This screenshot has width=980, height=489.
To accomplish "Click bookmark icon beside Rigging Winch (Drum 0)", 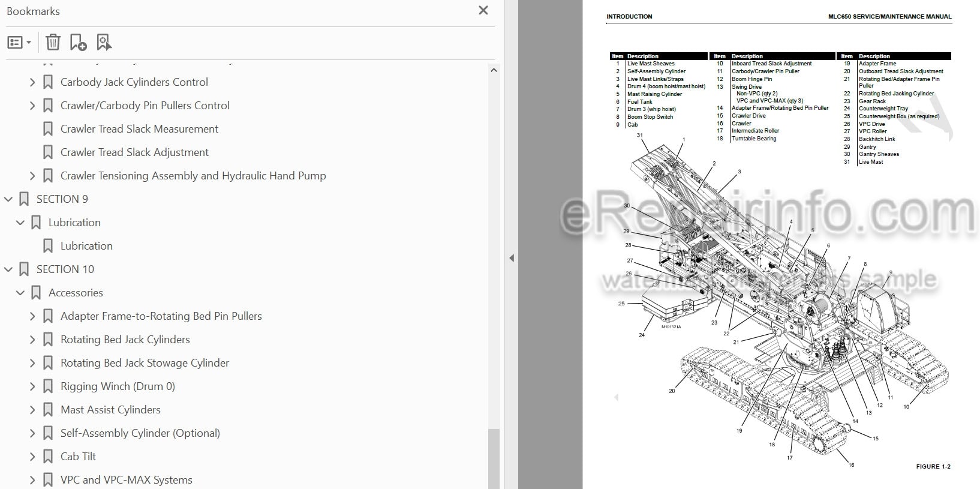I will [48, 386].
